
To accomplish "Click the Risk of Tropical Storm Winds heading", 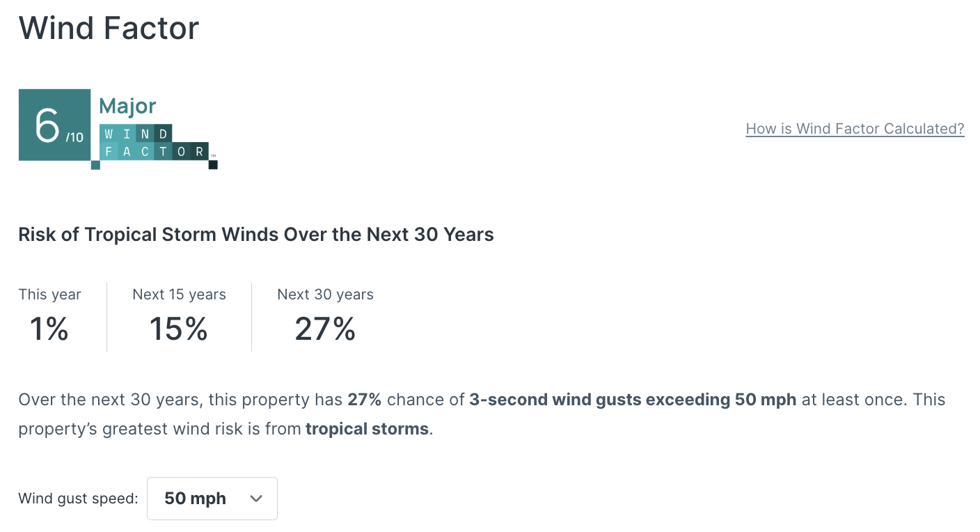I will (x=256, y=234).
